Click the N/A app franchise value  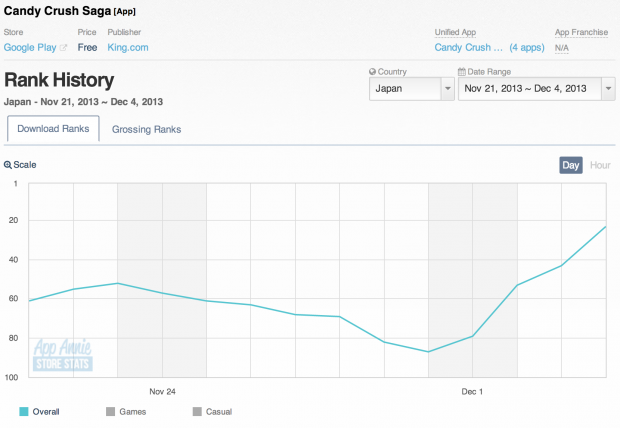click(561, 48)
